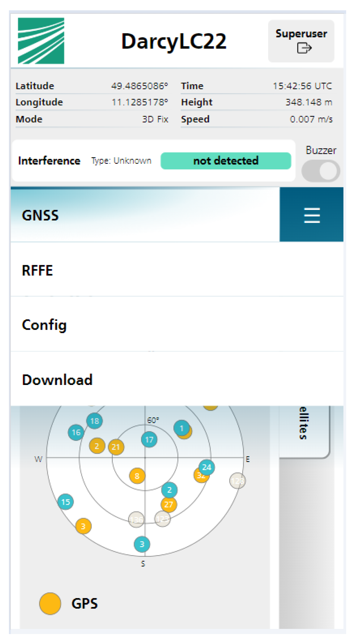Viewport: 364px width, 644px height.
Task: Go to the Download section
Action: coord(57,380)
